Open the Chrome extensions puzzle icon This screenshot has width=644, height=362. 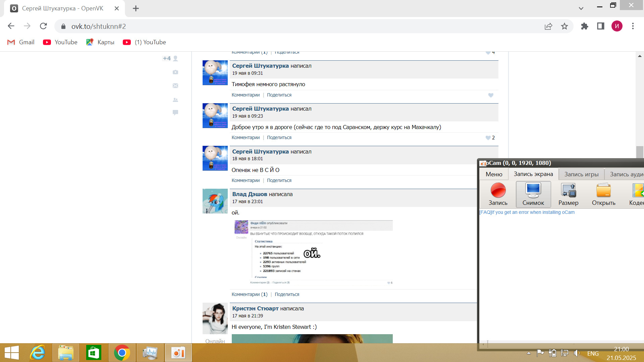585,26
